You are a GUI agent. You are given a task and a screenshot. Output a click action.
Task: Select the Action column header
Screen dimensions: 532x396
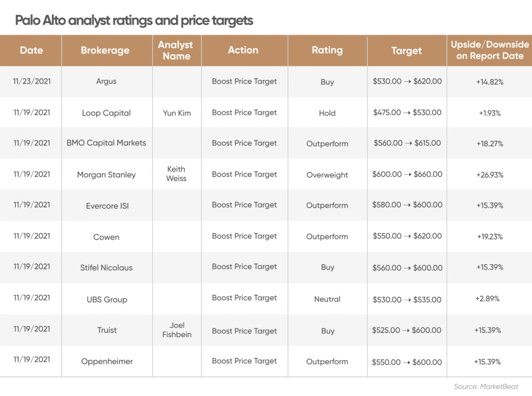tap(244, 50)
